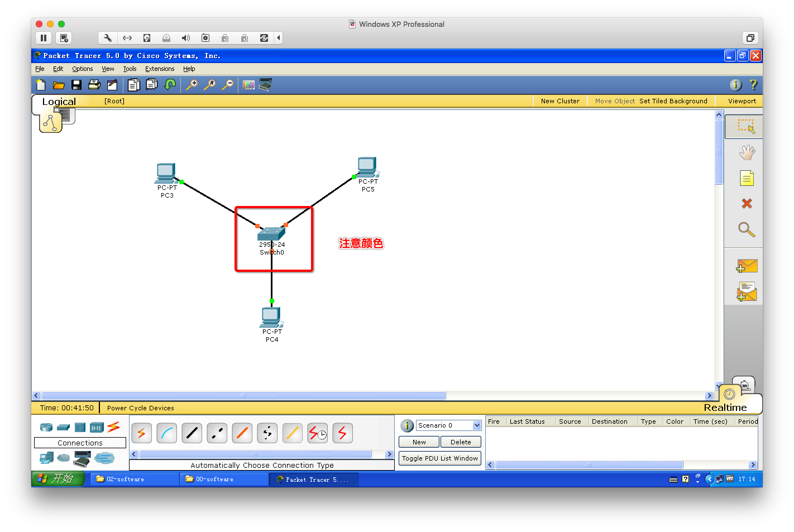Zoom out of the workspace
This screenshot has width=794, height=532.
pyautogui.click(x=227, y=85)
